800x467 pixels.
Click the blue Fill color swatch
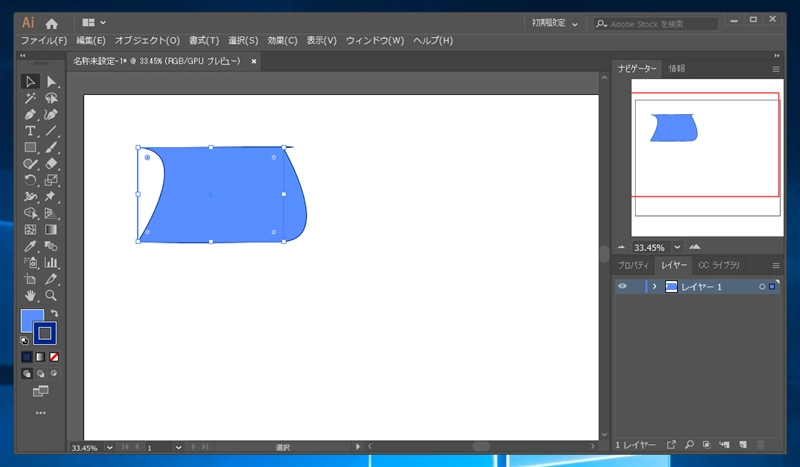[x=28, y=317]
